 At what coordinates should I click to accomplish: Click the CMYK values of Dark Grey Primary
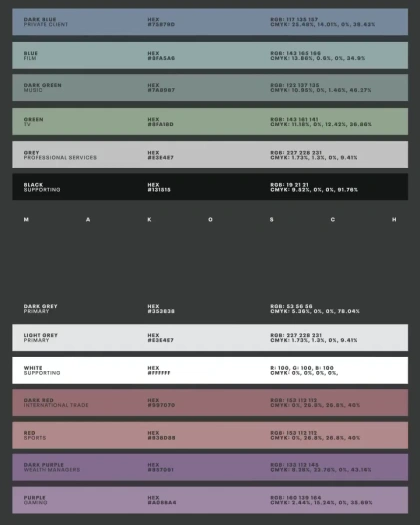pos(315,311)
